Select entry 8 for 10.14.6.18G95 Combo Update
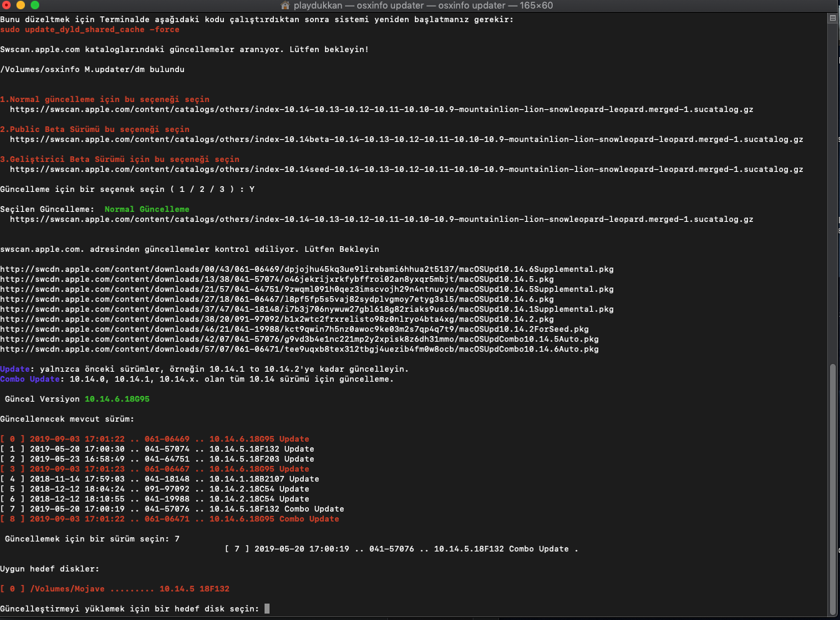Screen dimensions: 840x620 click(x=170, y=519)
